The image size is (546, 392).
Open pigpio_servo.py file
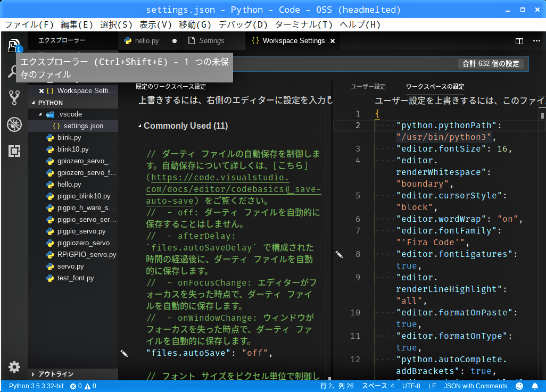click(x=73, y=231)
